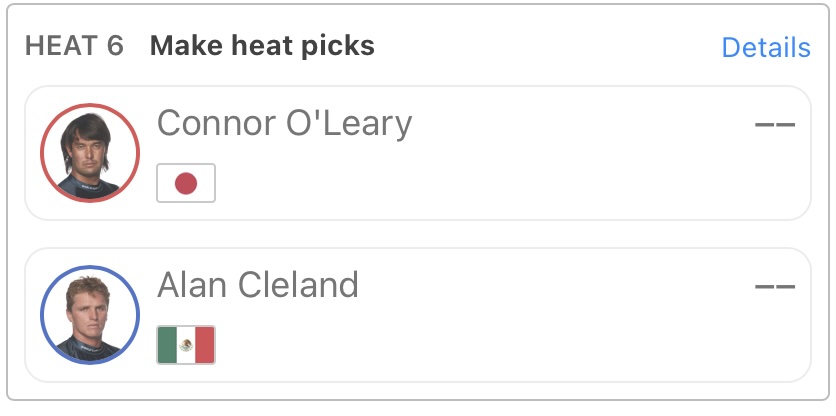Select the Connor O'Leary name text
836x416 pixels.
(284, 124)
